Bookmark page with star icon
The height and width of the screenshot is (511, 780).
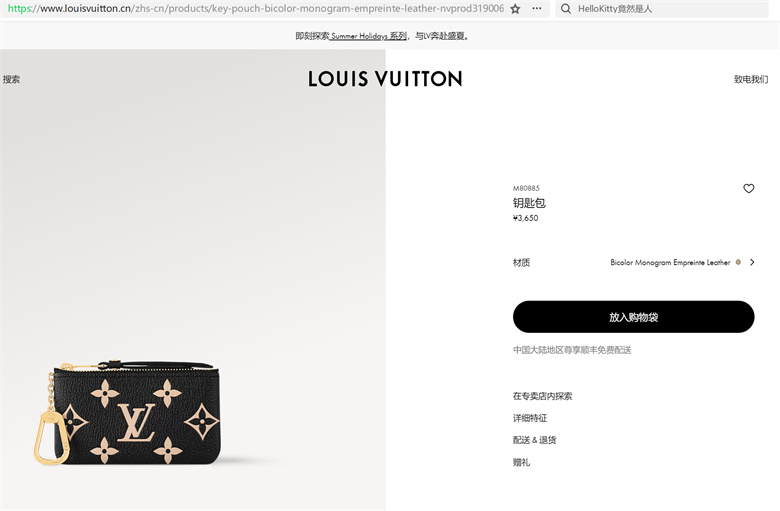tap(515, 9)
